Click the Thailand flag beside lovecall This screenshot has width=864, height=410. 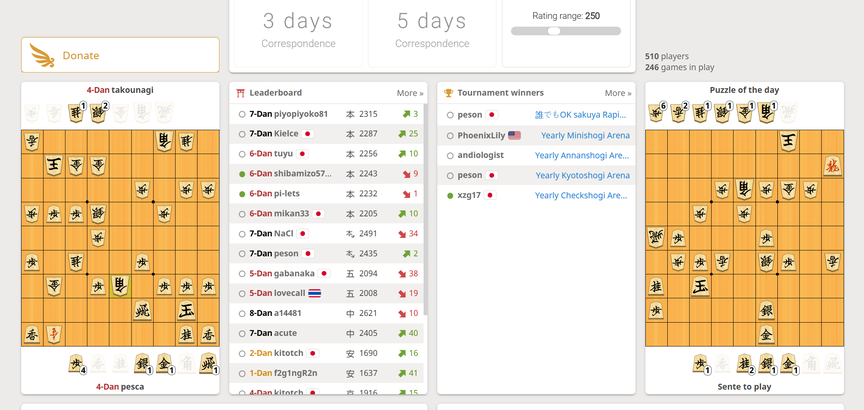[314, 293]
